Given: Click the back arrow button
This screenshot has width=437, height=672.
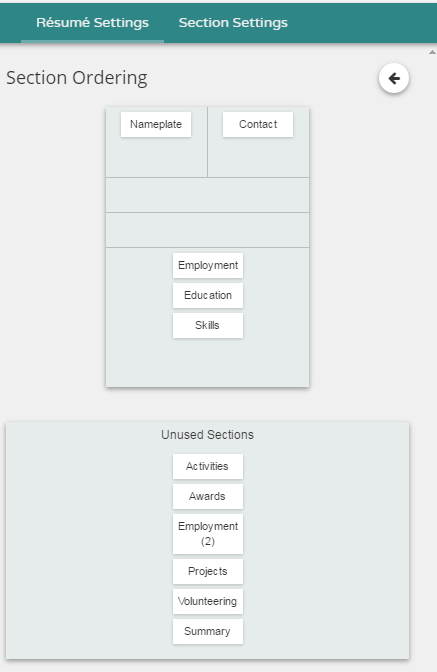Looking at the screenshot, I should (394, 78).
